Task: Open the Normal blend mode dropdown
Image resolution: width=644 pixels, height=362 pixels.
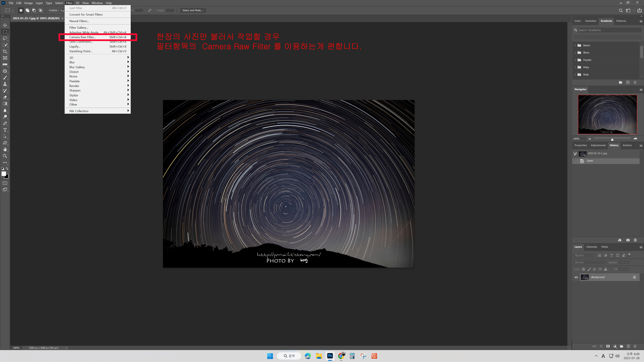Action: pos(590,262)
